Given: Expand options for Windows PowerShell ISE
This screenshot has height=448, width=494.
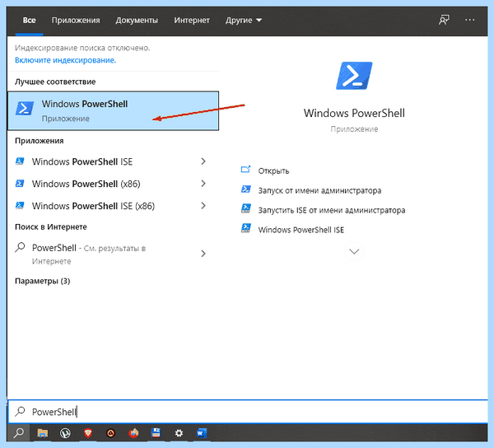Looking at the screenshot, I should [203, 161].
